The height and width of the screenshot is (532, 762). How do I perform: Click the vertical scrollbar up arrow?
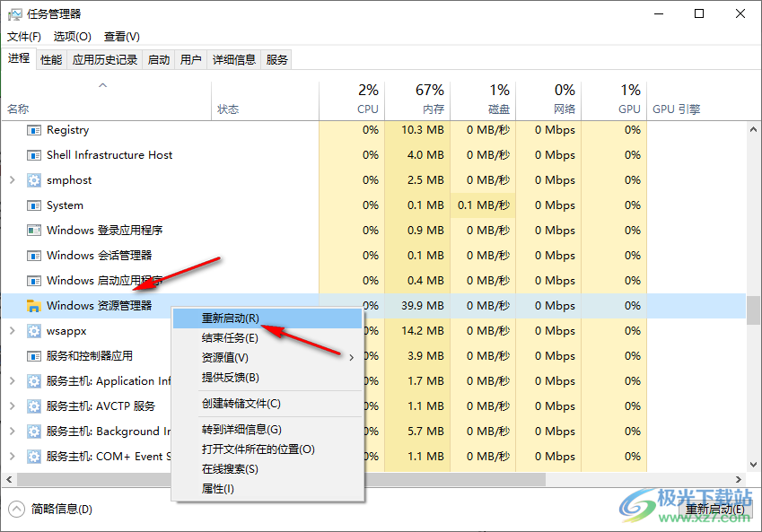[x=753, y=130]
